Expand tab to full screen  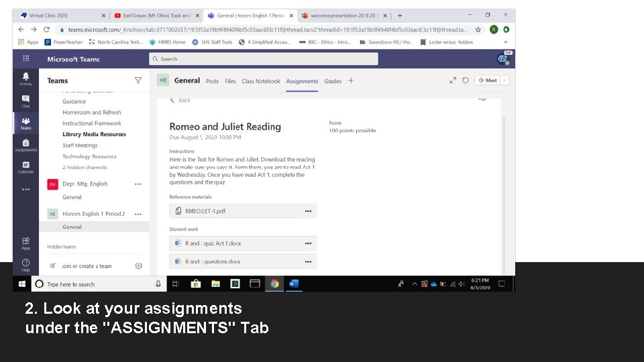coord(453,80)
